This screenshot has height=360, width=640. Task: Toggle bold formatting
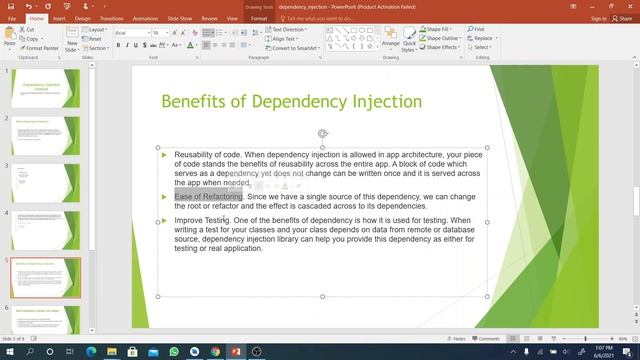[118, 45]
